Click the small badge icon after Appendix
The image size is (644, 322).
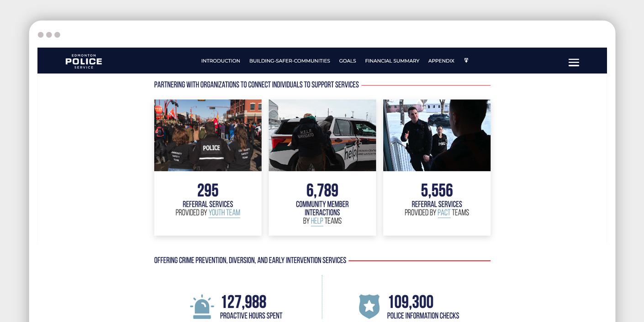tap(466, 60)
